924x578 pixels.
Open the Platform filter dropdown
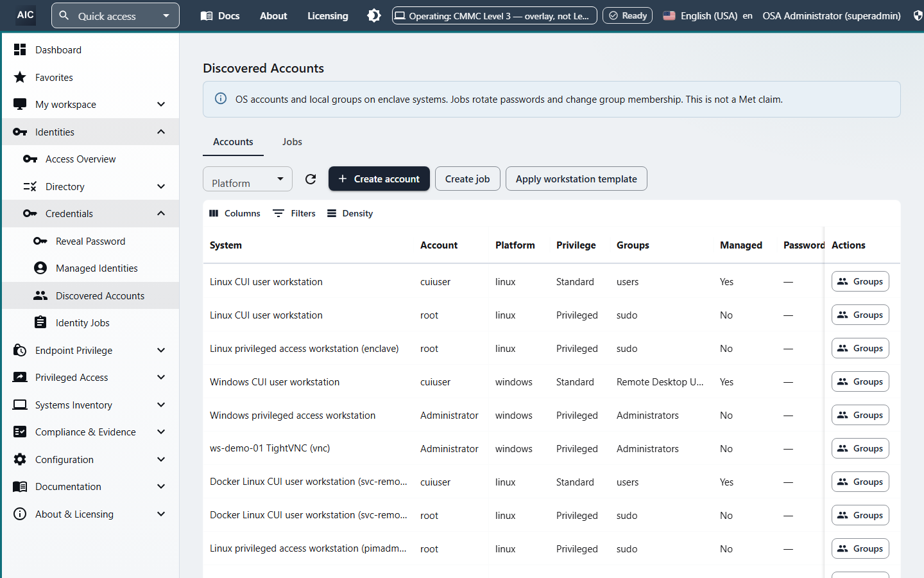tap(248, 179)
